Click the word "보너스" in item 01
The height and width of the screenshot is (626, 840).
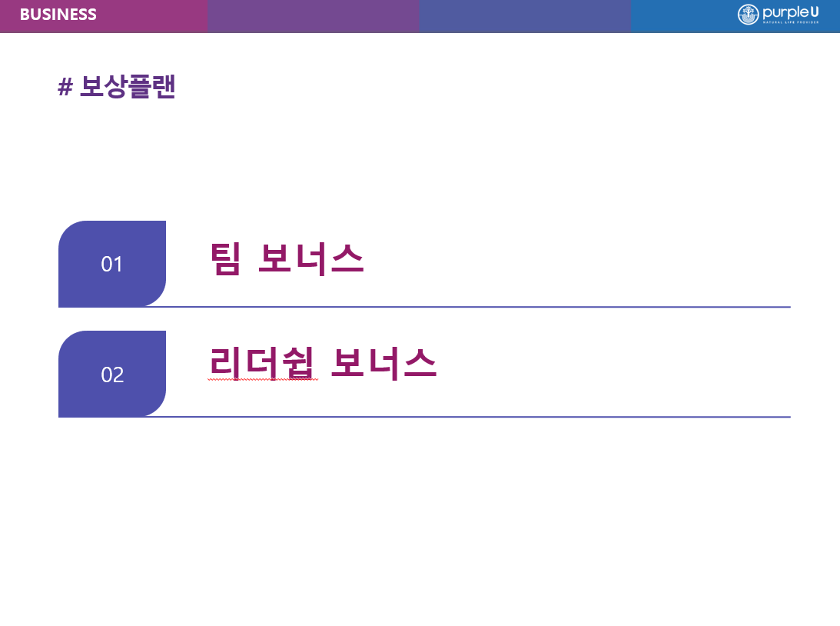tap(311, 259)
